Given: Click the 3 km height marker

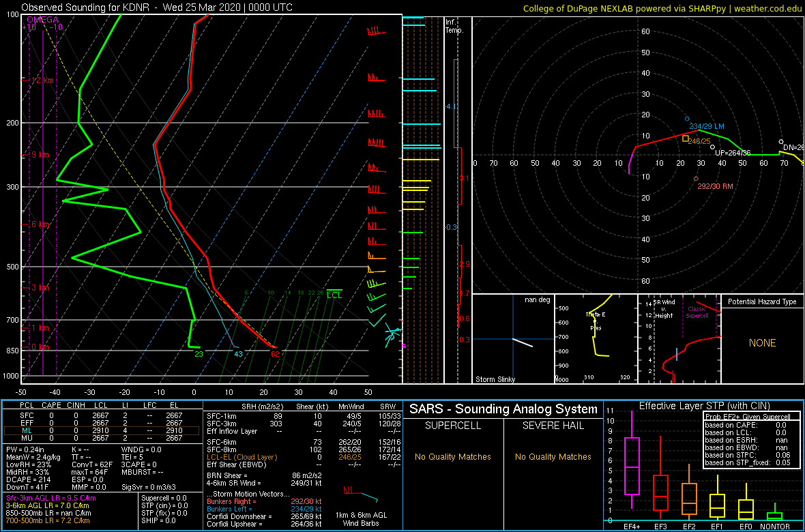Looking at the screenshot, I should coord(40,288).
